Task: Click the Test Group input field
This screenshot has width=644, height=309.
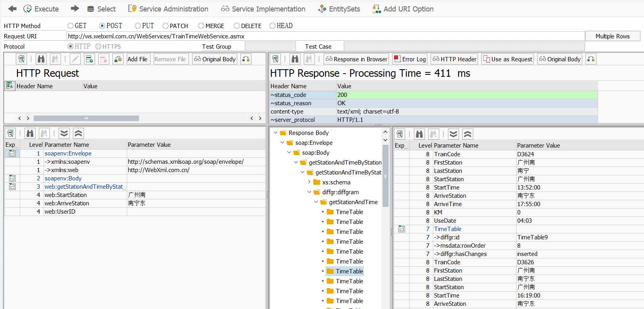Action: tap(270, 46)
